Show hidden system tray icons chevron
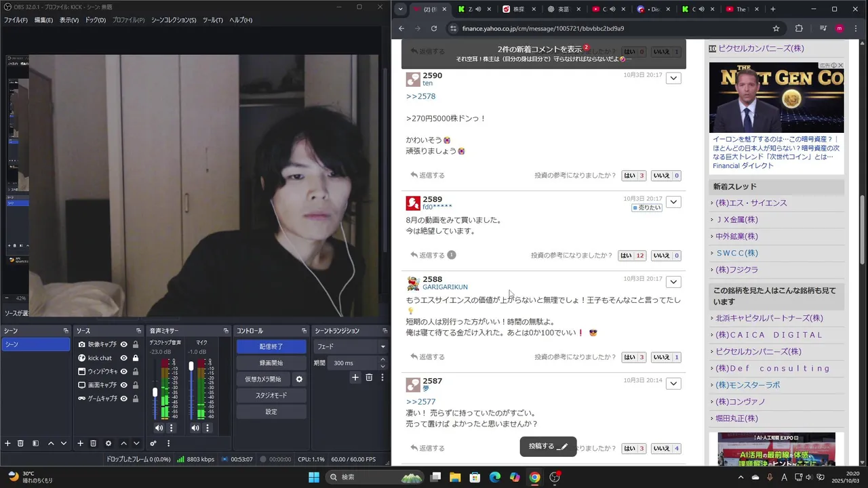Screen dimensions: 868x488 tap(741, 477)
